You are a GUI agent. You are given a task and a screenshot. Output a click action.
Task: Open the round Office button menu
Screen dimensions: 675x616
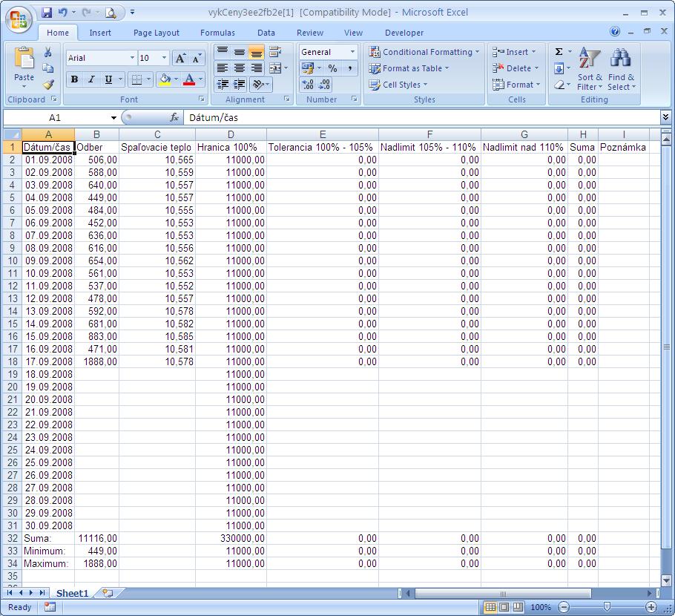coord(19,19)
